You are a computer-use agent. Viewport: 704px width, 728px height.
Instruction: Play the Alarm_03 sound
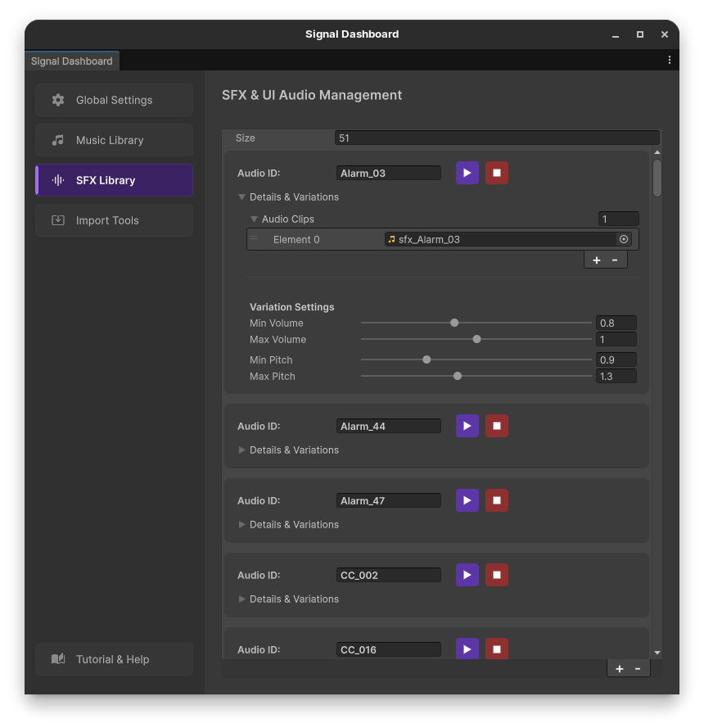[x=467, y=173]
